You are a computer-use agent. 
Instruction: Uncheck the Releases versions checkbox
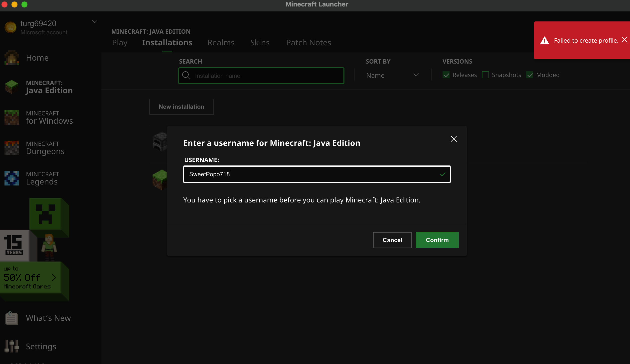tap(446, 75)
